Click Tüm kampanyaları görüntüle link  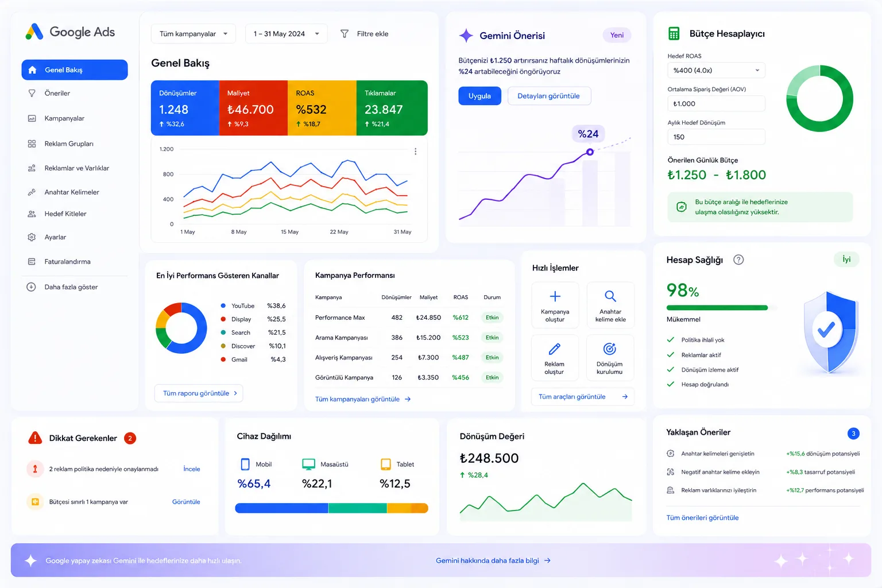[363, 399]
